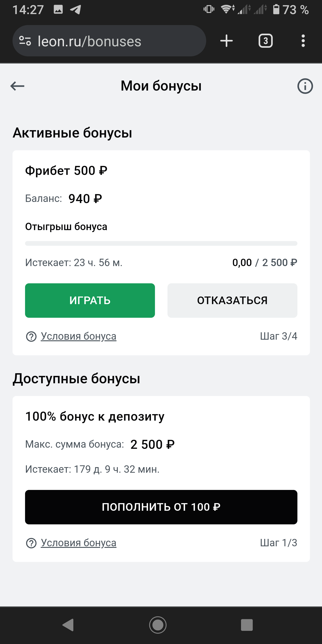The width and height of the screenshot is (322, 644).
Task: Open the tab switcher showing 3 tabs
Action: coord(265,41)
